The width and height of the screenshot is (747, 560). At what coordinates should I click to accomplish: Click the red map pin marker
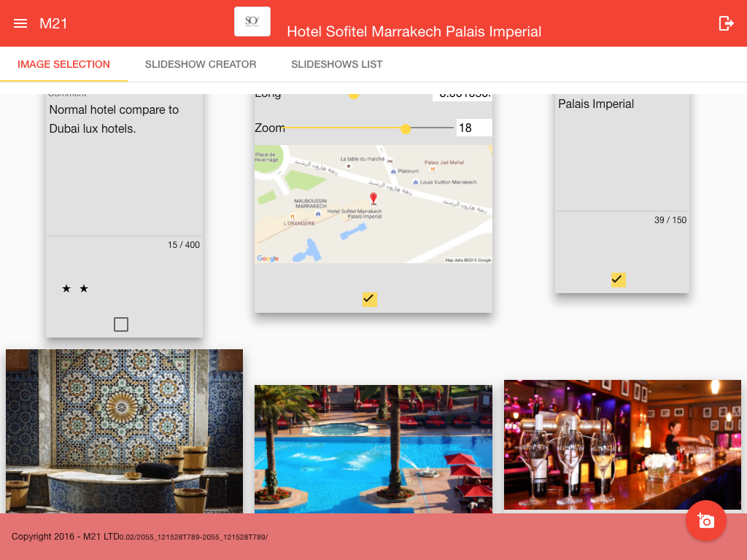pyautogui.click(x=373, y=198)
